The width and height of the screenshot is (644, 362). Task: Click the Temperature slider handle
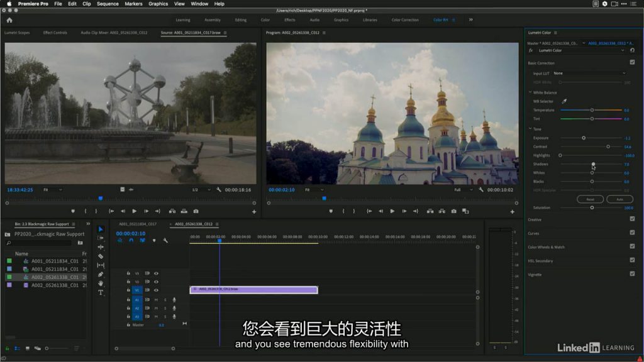point(592,110)
